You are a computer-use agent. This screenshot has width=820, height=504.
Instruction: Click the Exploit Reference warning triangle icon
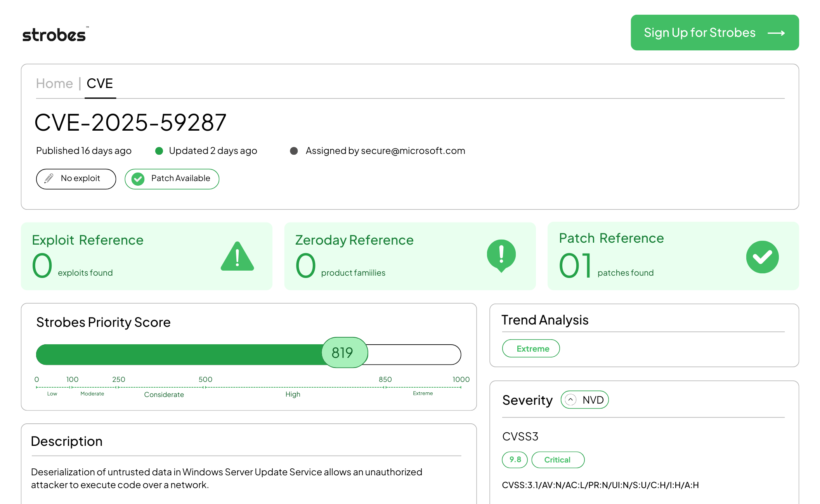(x=238, y=256)
